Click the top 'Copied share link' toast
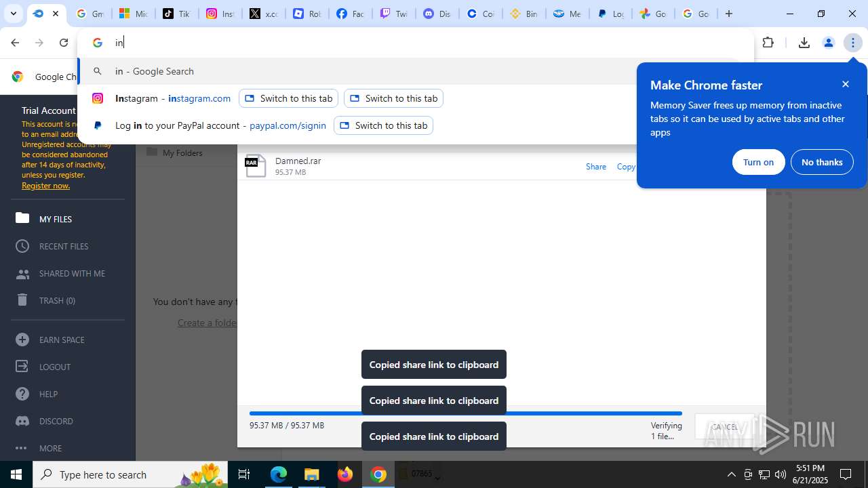Screen dimensions: 868x488 [x=434, y=365]
